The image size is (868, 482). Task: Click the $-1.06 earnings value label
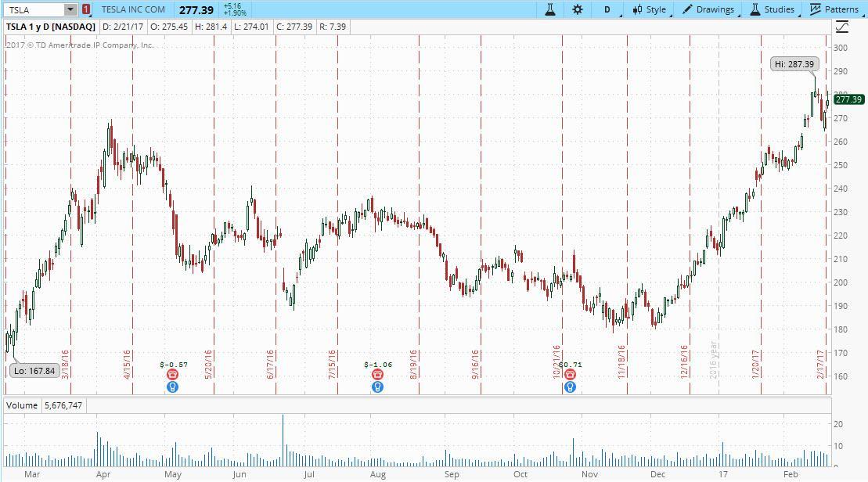click(x=378, y=365)
